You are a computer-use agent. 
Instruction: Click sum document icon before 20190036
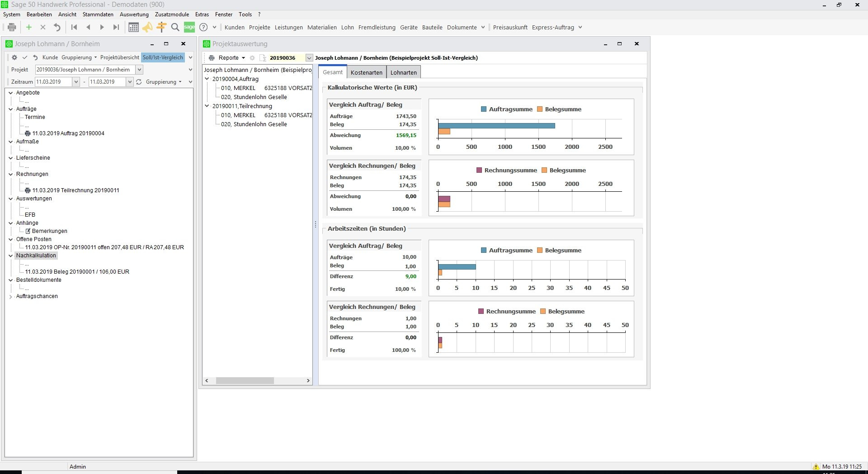[x=263, y=58]
